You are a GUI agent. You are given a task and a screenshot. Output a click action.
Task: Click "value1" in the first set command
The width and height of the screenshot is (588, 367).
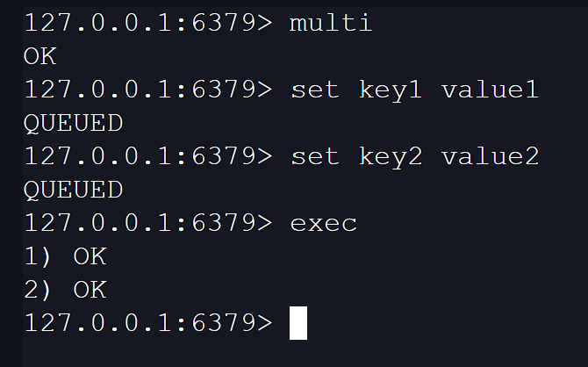pos(490,90)
